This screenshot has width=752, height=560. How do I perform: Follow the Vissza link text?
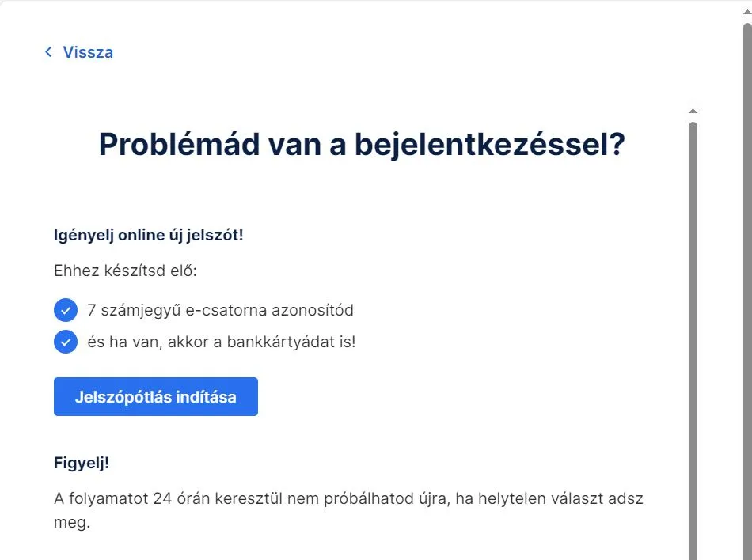[88, 52]
